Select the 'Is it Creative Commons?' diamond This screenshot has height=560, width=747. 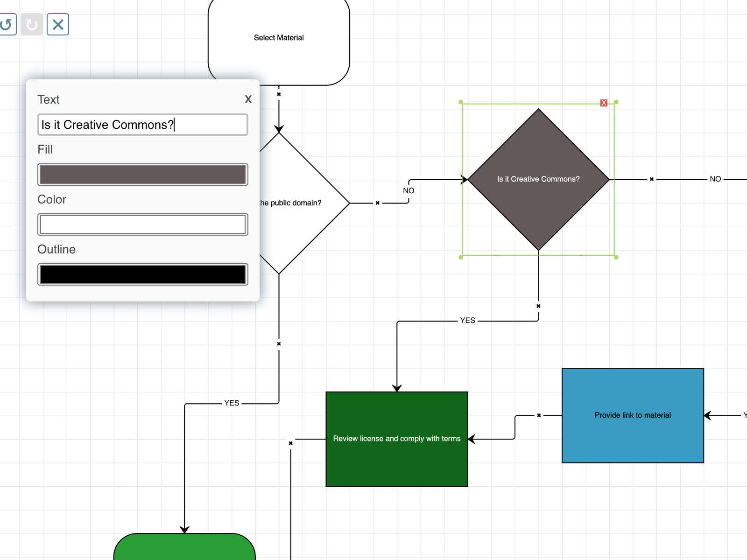point(538,179)
